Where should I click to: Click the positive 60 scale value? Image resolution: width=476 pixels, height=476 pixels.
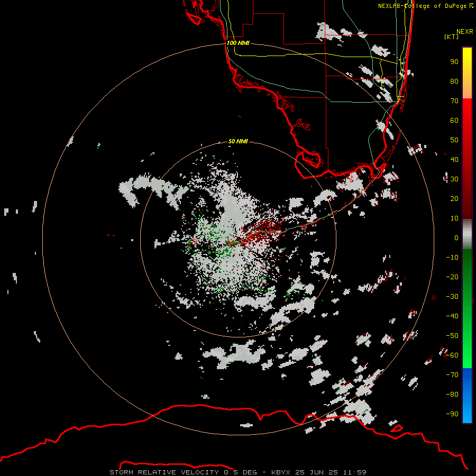coord(454,120)
